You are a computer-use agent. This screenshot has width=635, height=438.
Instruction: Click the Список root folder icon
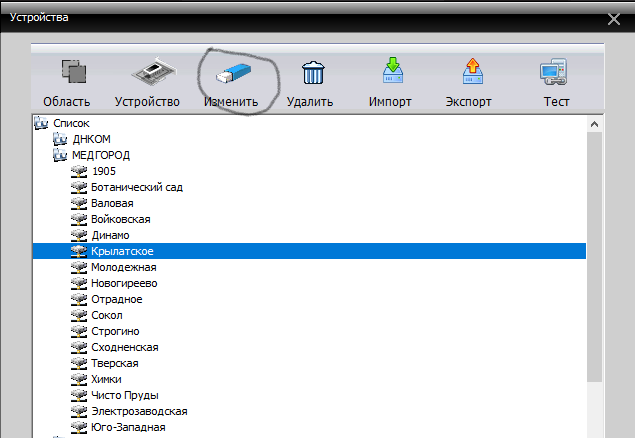41,123
